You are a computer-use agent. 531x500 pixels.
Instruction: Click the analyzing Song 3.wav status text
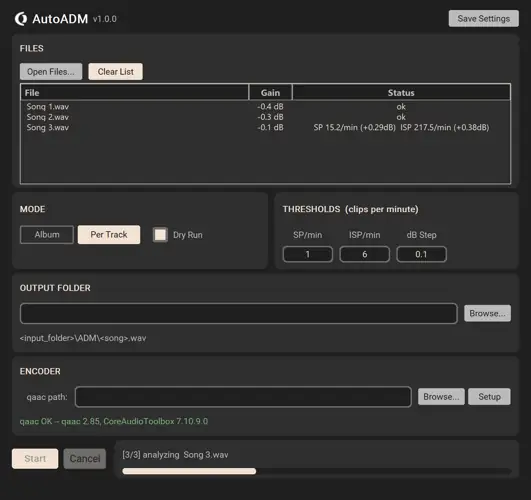175,455
